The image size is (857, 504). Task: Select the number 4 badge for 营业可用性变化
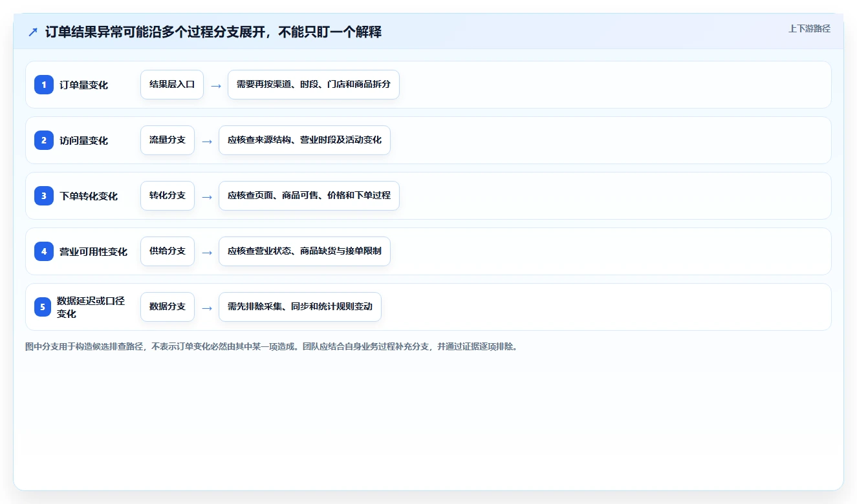coord(44,251)
